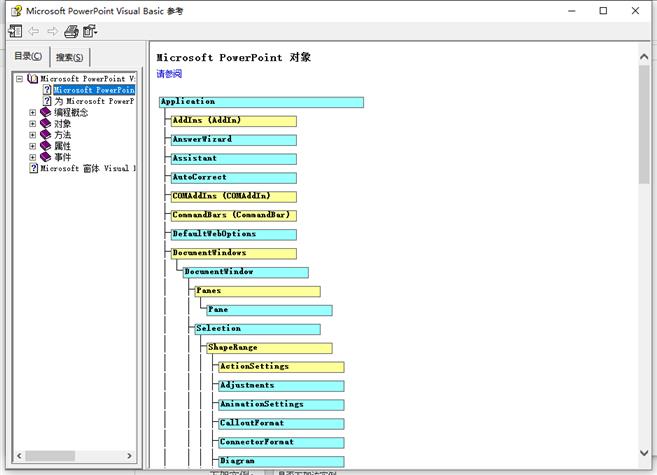Expand the 属性 tree node
The width and height of the screenshot is (657, 475).
(x=32, y=146)
